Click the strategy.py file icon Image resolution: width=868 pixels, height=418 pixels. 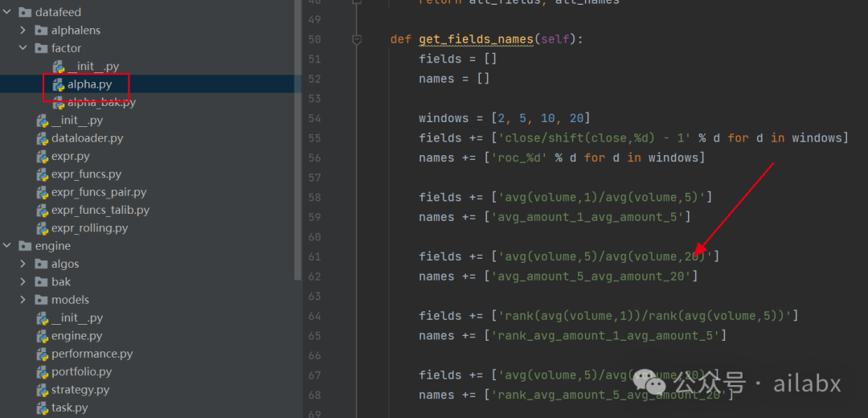(x=42, y=390)
